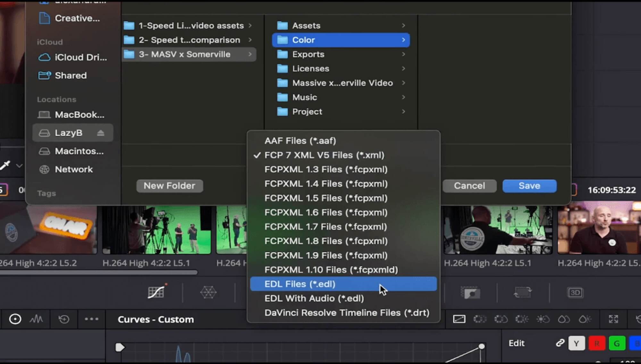Select DaVinci Resolve Timeline Files format

click(346, 312)
